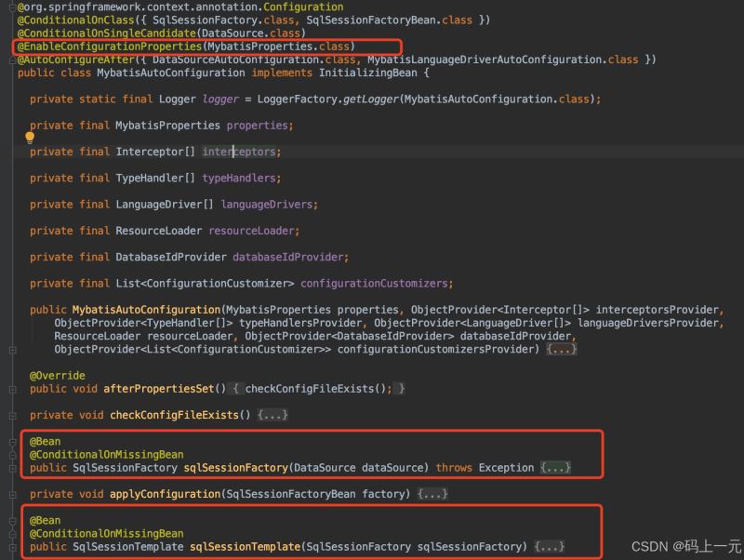This screenshot has height=560, width=744.
Task: Click class name MybatisAutoConfiguration in declaration
Action: pyautogui.click(x=171, y=73)
